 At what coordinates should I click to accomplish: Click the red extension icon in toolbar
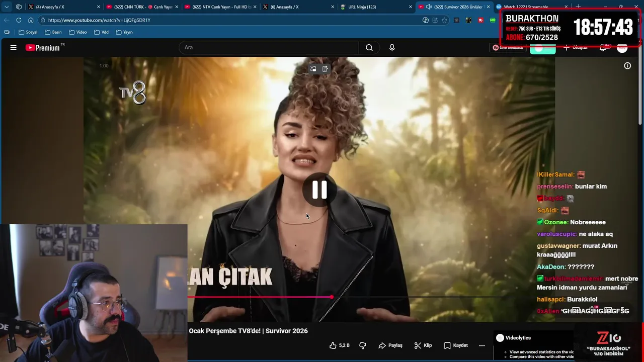[480, 20]
